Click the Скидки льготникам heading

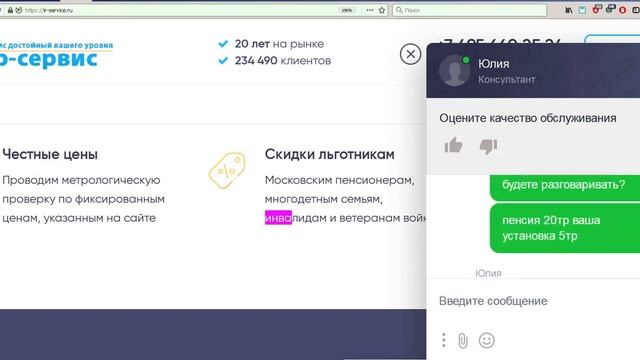pyautogui.click(x=329, y=154)
